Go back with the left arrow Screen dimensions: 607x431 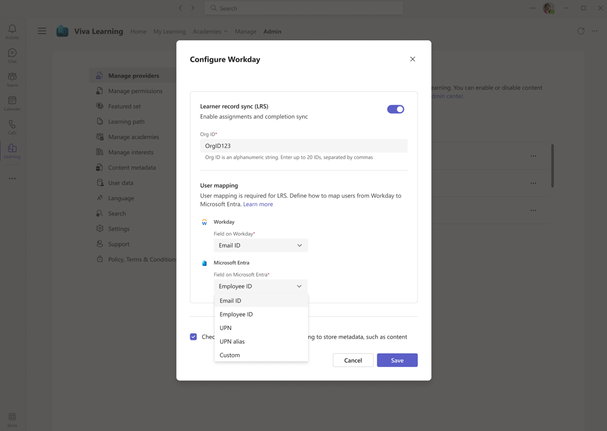point(180,8)
